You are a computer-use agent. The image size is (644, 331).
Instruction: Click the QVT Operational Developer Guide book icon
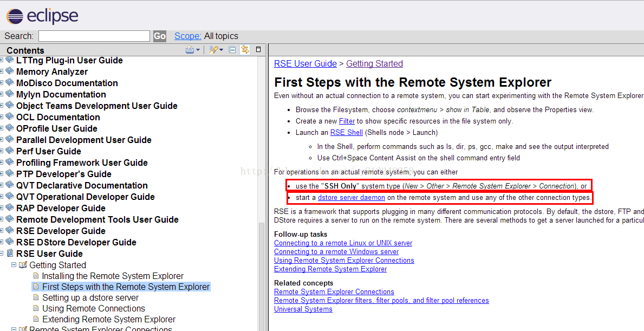pyautogui.click(x=10, y=196)
